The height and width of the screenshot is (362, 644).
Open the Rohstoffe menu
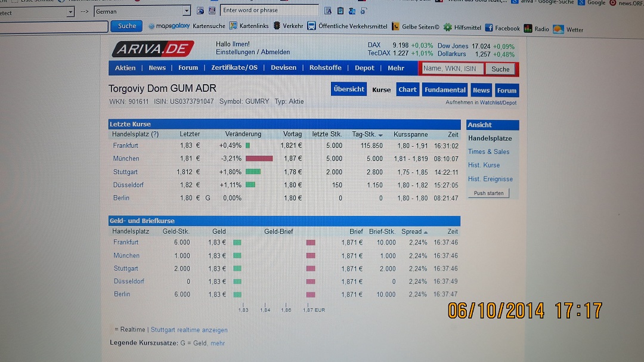pyautogui.click(x=326, y=68)
